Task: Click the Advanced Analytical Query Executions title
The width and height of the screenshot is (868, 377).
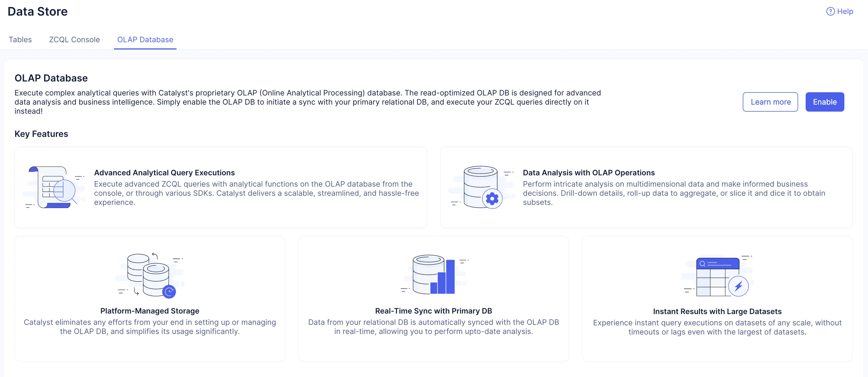Action: 164,173
